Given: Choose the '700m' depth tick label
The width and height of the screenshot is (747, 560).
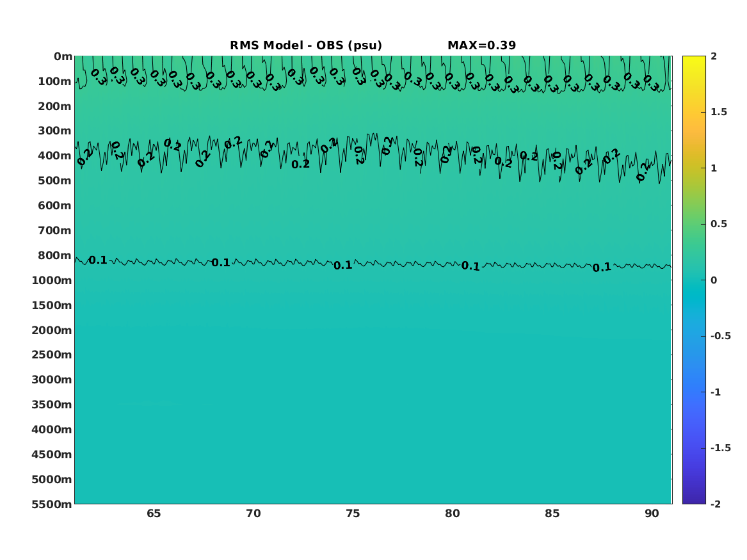Looking at the screenshot, I should click(55, 230).
